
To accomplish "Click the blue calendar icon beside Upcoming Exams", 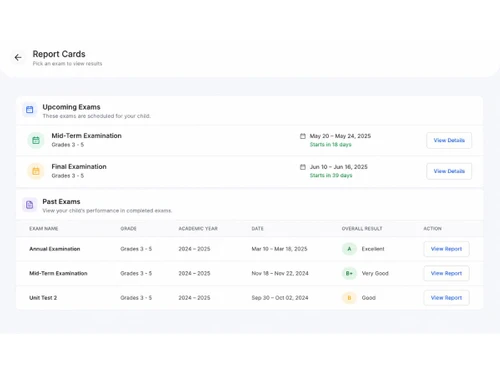I will tap(30, 109).
